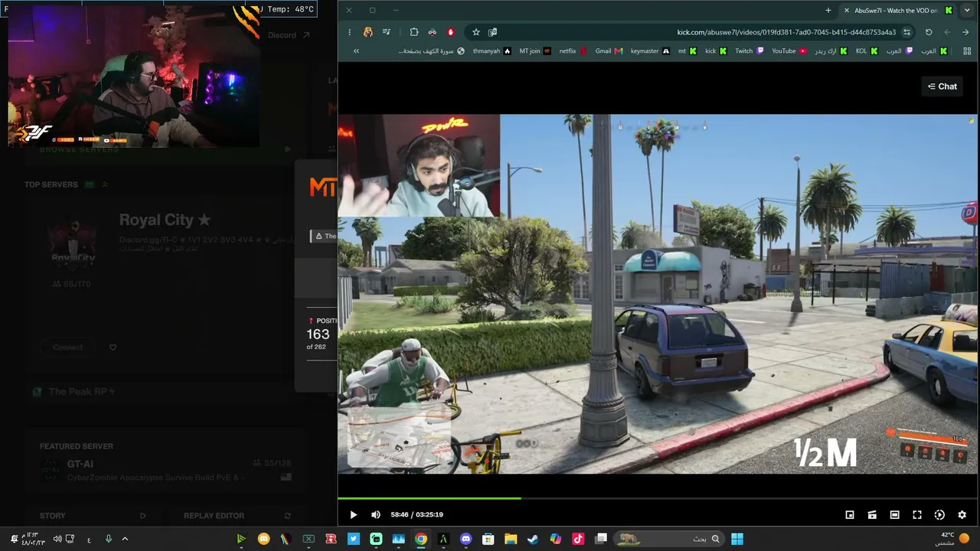Open the browser profile avatar

(x=368, y=32)
